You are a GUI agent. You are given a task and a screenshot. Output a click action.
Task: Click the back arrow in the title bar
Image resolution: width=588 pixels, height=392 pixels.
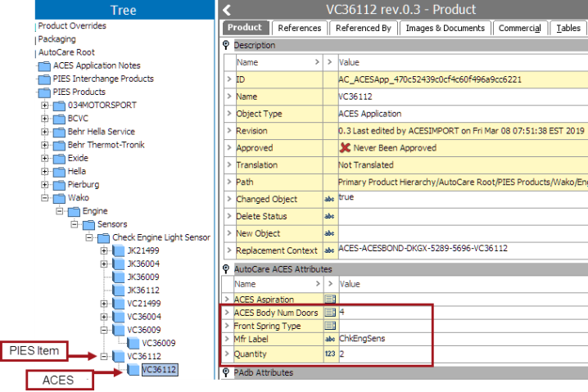(227, 10)
